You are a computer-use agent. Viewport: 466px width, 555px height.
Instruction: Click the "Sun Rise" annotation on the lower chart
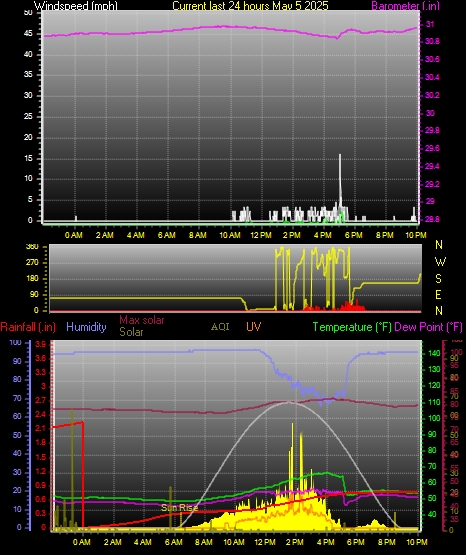tap(179, 508)
